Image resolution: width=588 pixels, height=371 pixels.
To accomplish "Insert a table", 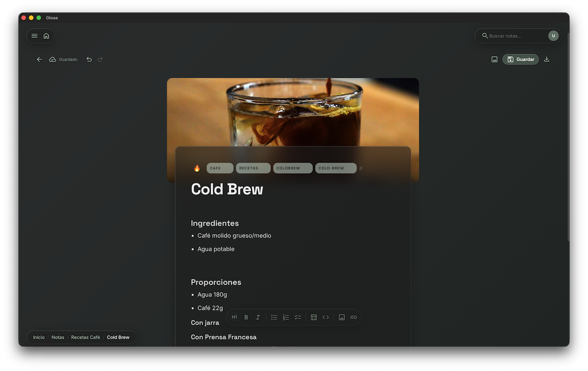I will (314, 317).
